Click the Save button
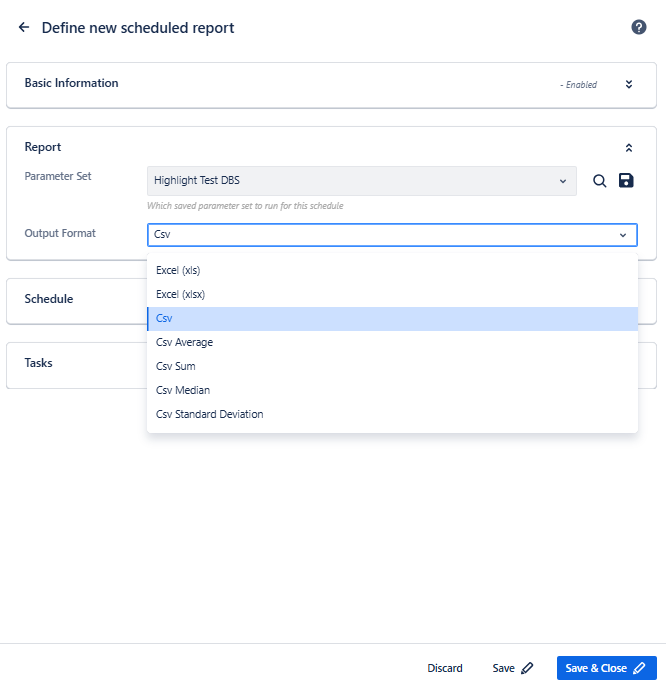Screen dimensions: 666x690 512,668
